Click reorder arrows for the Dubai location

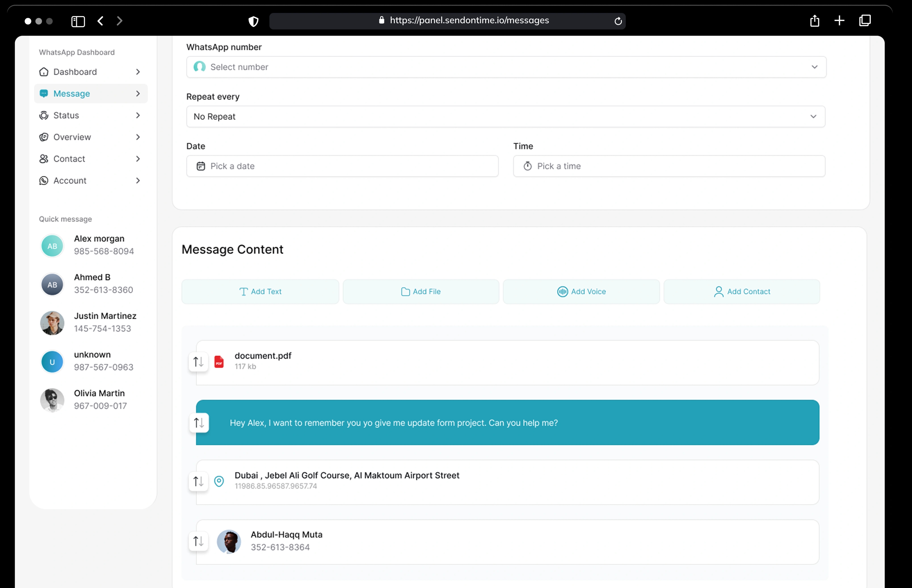click(x=199, y=481)
